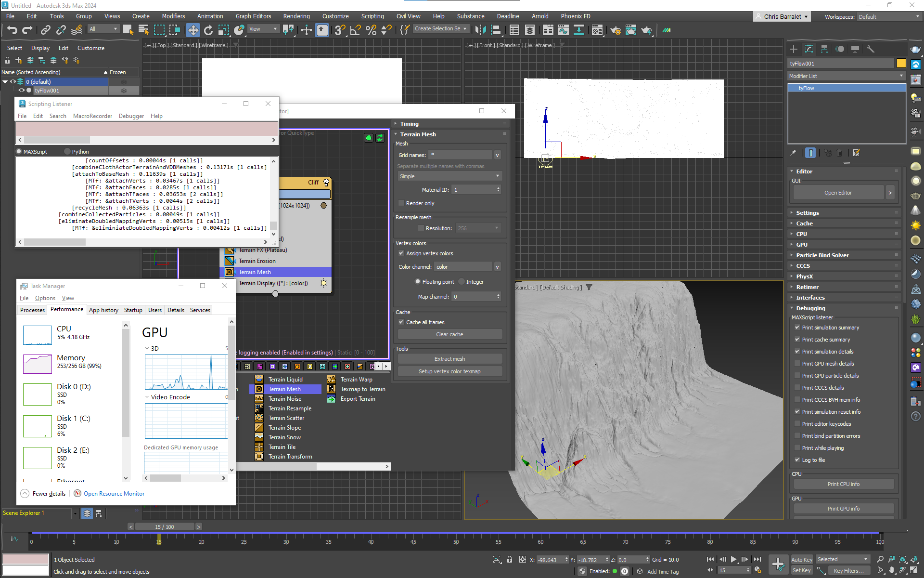
Task: Click the Export Terrain operator icon
Action: (332, 399)
